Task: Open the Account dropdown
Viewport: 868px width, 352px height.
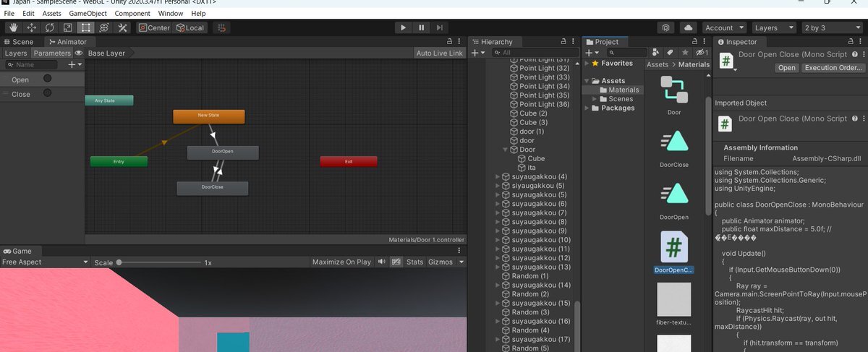Action: coord(723,27)
